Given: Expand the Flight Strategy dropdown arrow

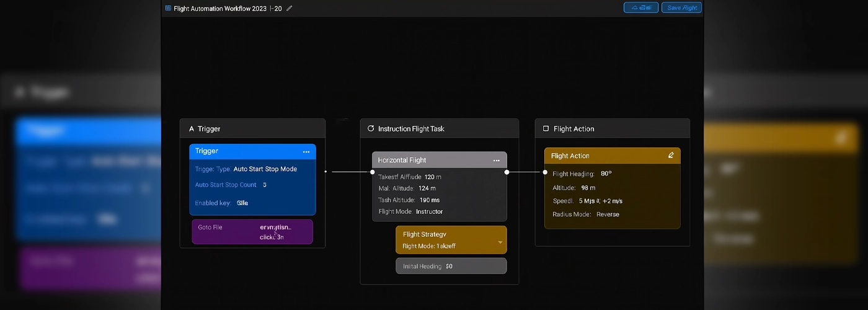Looking at the screenshot, I should [500, 242].
